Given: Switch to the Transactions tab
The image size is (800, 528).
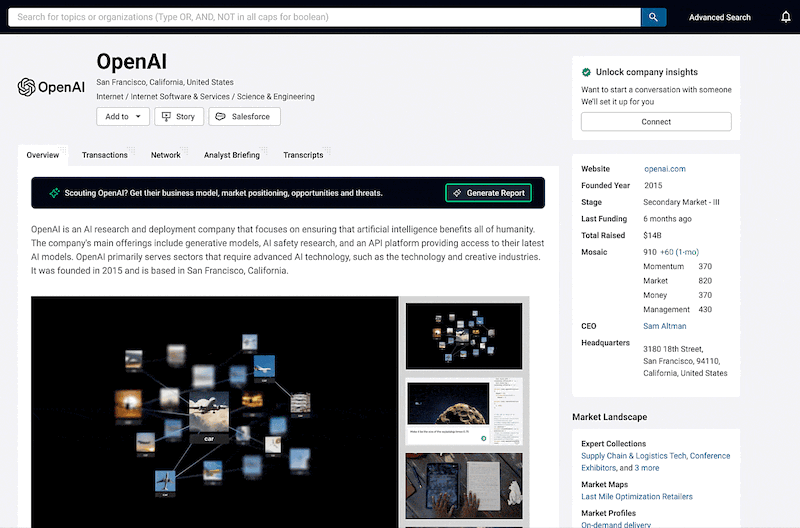Looking at the screenshot, I should (x=105, y=155).
